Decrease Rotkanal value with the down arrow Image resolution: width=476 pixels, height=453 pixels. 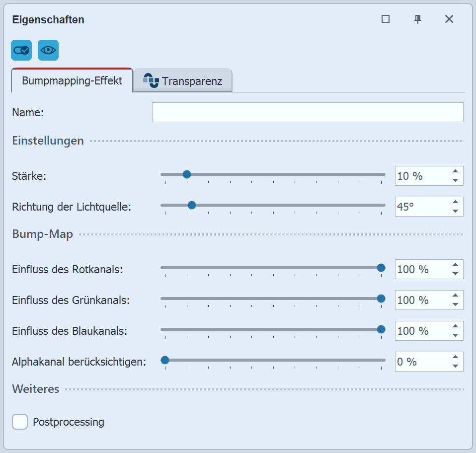457,273
